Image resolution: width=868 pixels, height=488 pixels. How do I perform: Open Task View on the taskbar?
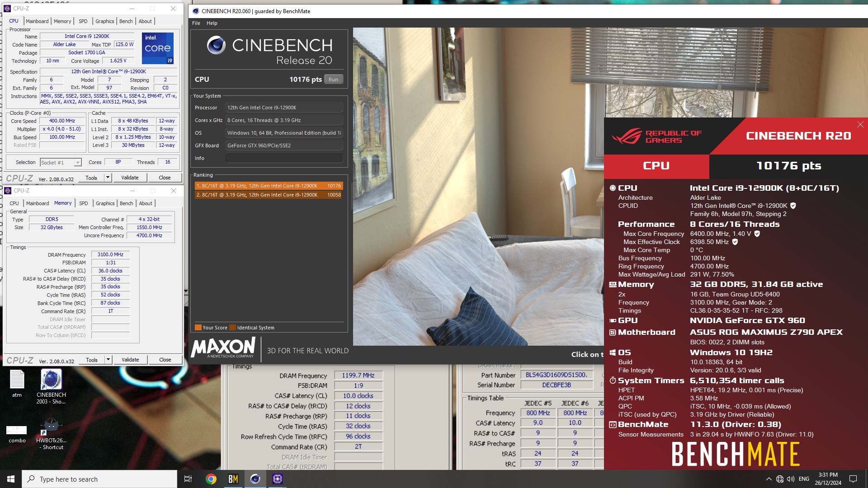(x=188, y=479)
